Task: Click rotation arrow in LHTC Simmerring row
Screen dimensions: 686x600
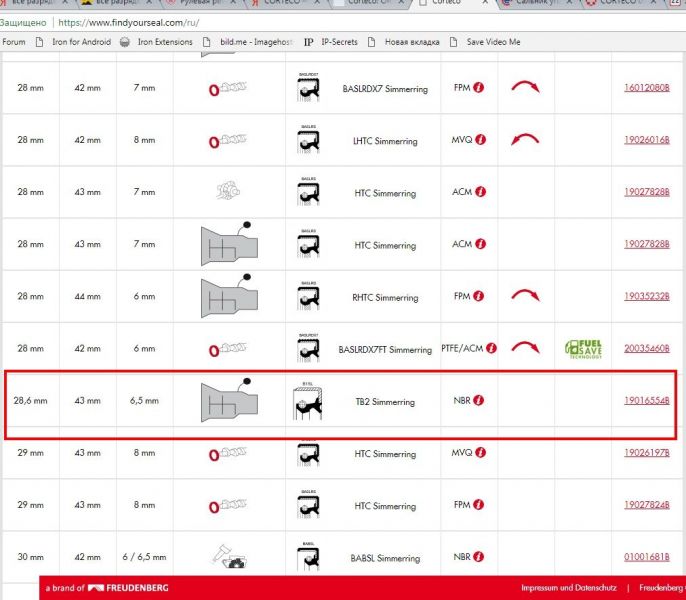Action: [525, 139]
